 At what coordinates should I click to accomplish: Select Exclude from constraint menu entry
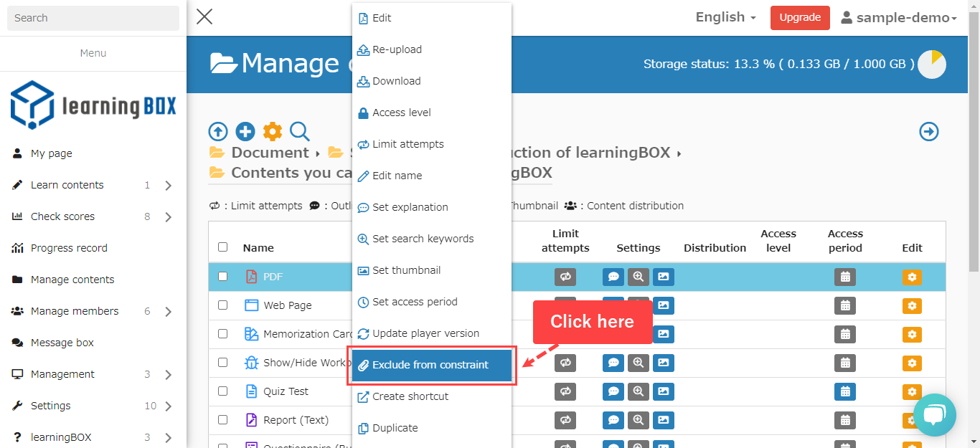coord(431,365)
